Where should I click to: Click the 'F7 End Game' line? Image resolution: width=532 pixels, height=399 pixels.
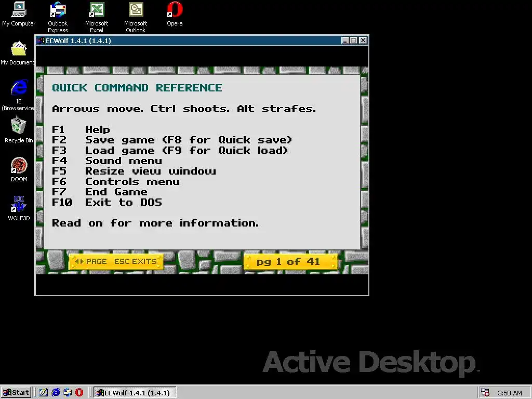tap(99, 192)
